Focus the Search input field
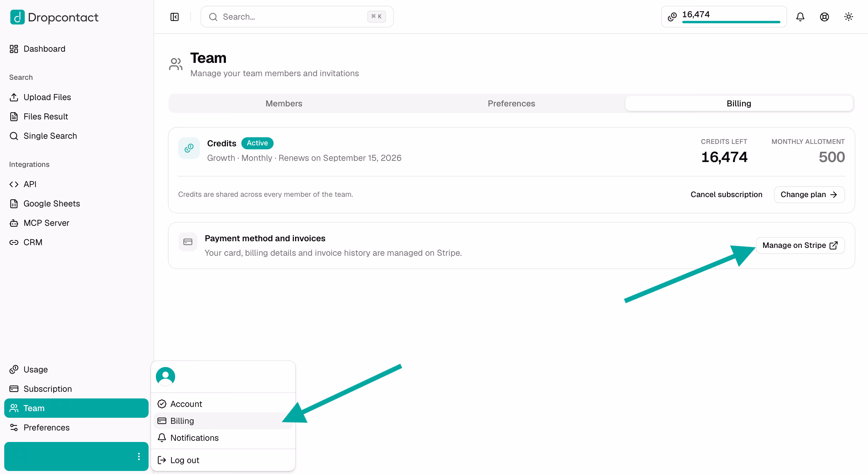 (297, 17)
